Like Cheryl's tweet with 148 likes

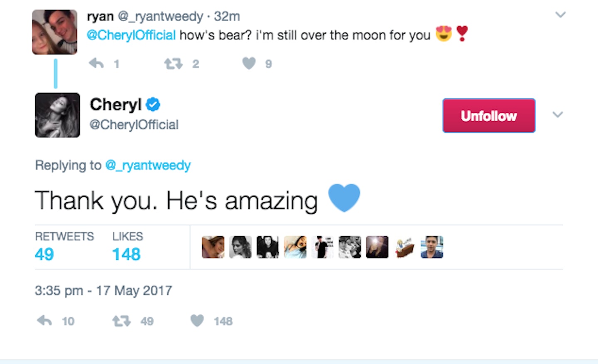pyautogui.click(x=197, y=321)
